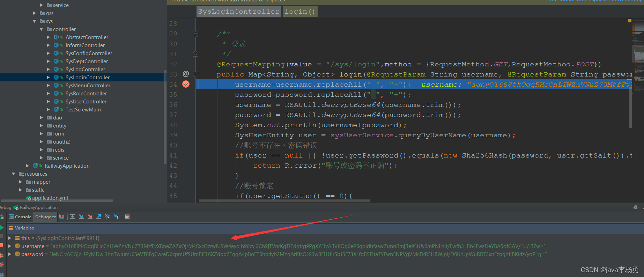The width and height of the screenshot is (644, 277).
Task: Click the resources folder icon
Action: 21,174
